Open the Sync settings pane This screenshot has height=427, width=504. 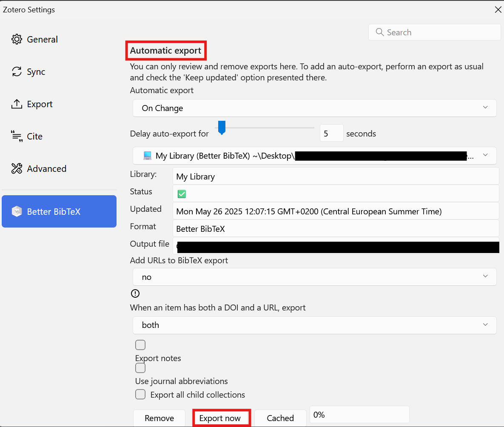[x=59, y=71]
